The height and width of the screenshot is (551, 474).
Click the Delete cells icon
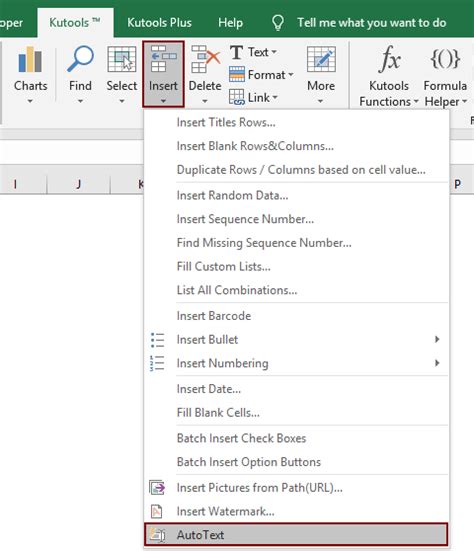(206, 59)
